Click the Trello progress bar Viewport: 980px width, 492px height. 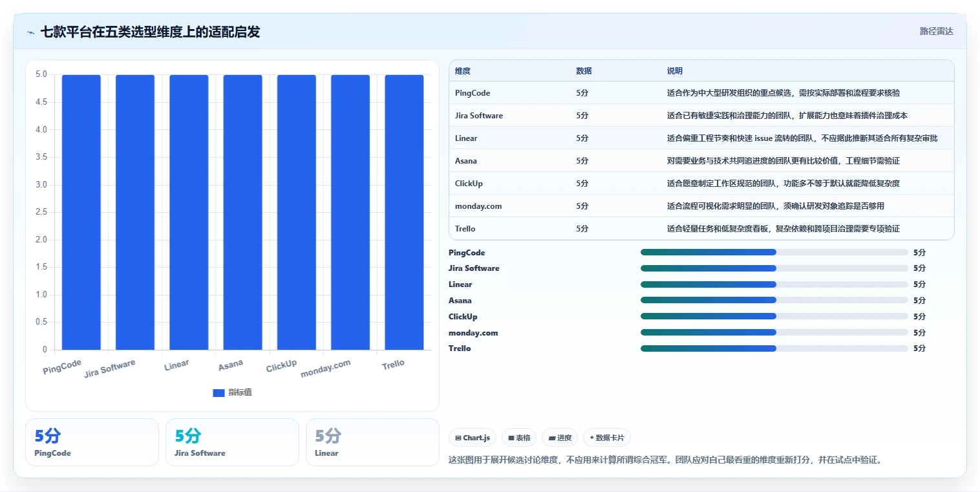(774, 348)
